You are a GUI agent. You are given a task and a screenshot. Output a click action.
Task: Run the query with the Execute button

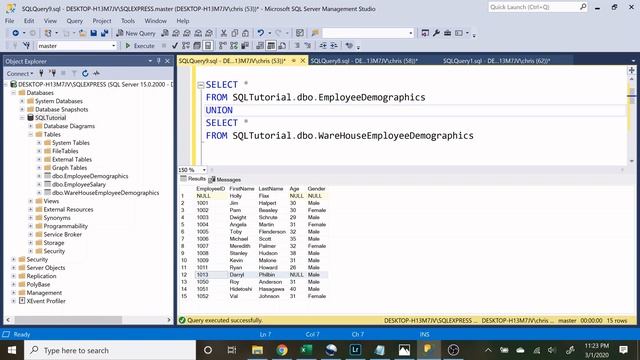coord(140,46)
